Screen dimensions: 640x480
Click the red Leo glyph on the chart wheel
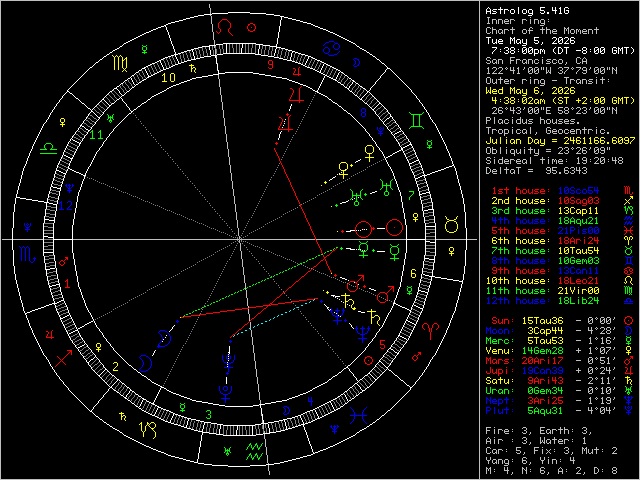[225, 27]
